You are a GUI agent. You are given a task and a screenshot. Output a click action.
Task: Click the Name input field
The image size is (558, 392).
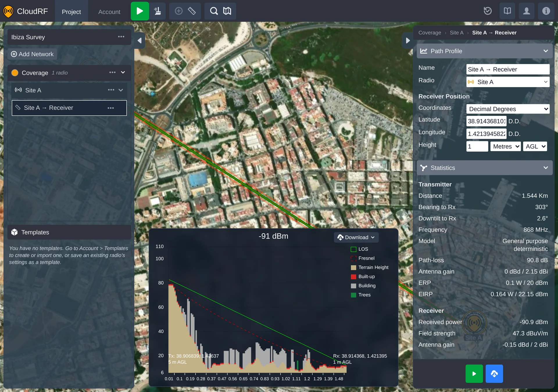508,69
